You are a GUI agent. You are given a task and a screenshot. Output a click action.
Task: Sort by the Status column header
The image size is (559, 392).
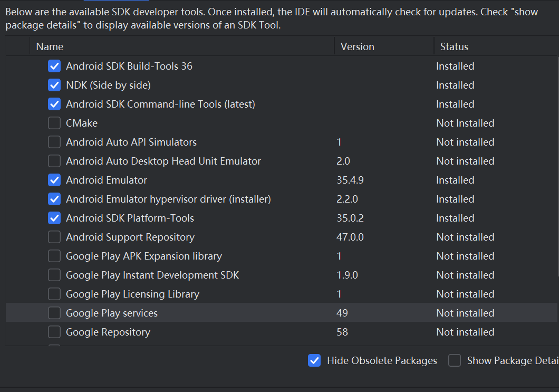coord(496,46)
